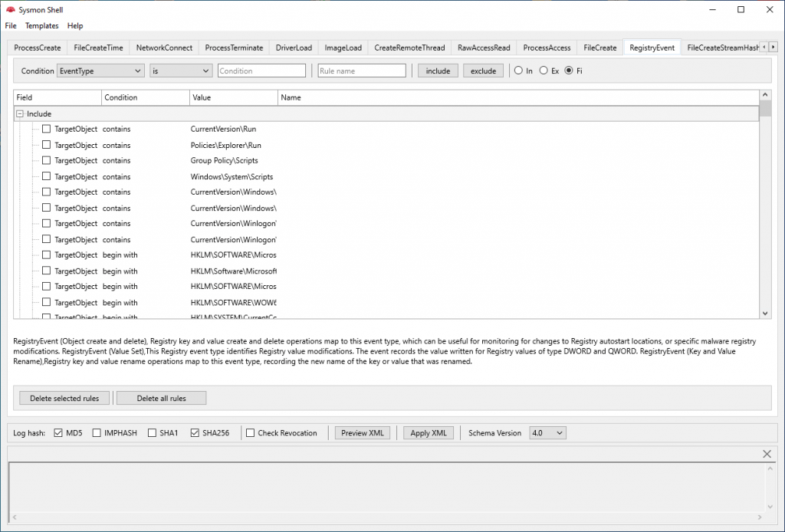Click the Delete all rules button
The height and width of the screenshot is (532, 785).
pyautogui.click(x=160, y=398)
